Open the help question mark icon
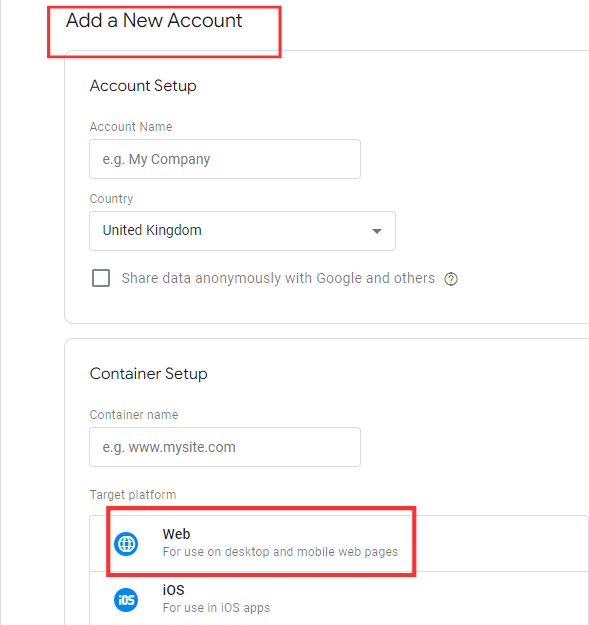This screenshot has width=589, height=625. click(451, 279)
